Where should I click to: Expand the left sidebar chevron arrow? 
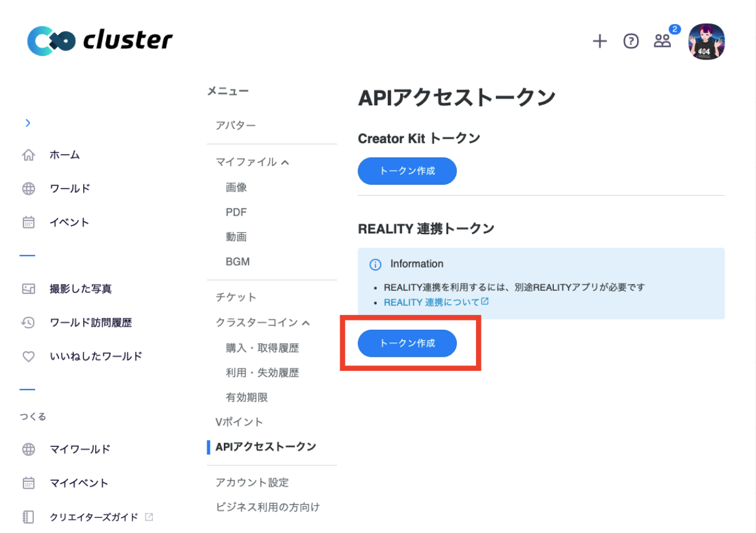pyautogui.click(x=28, y=123)
